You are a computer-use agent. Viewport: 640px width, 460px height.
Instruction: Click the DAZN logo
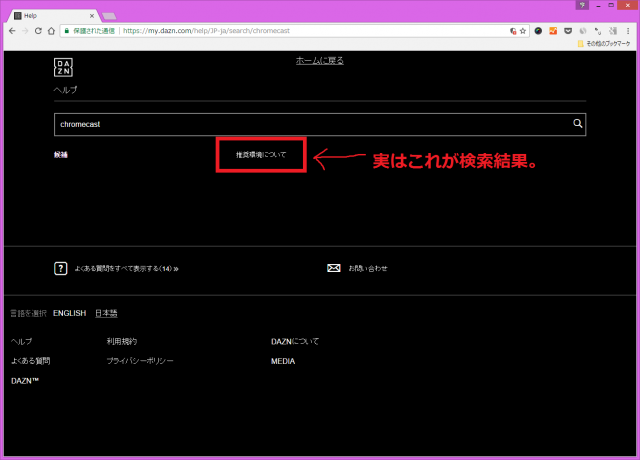pyautogui.click(x=63, y=67)
